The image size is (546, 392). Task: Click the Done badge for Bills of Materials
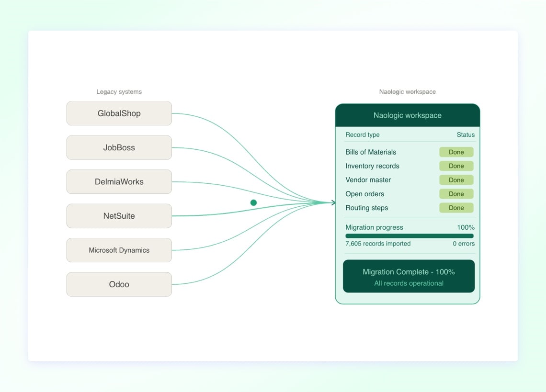click(456, 152)
